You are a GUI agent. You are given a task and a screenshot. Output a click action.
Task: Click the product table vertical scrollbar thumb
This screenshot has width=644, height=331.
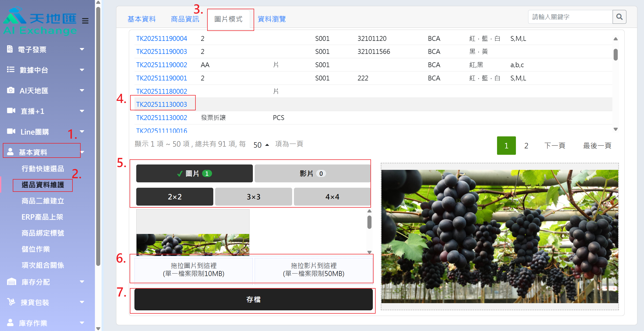[x=615, y=54]
